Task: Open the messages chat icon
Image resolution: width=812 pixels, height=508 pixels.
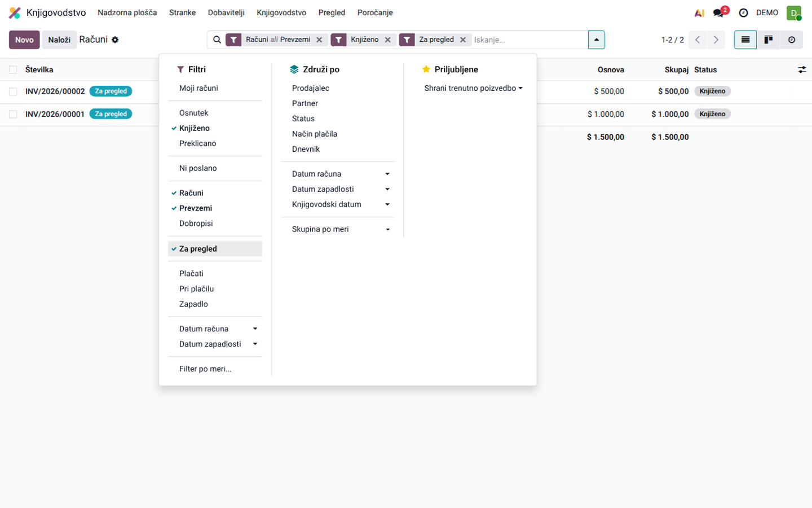Action: (x=718, y=12)
